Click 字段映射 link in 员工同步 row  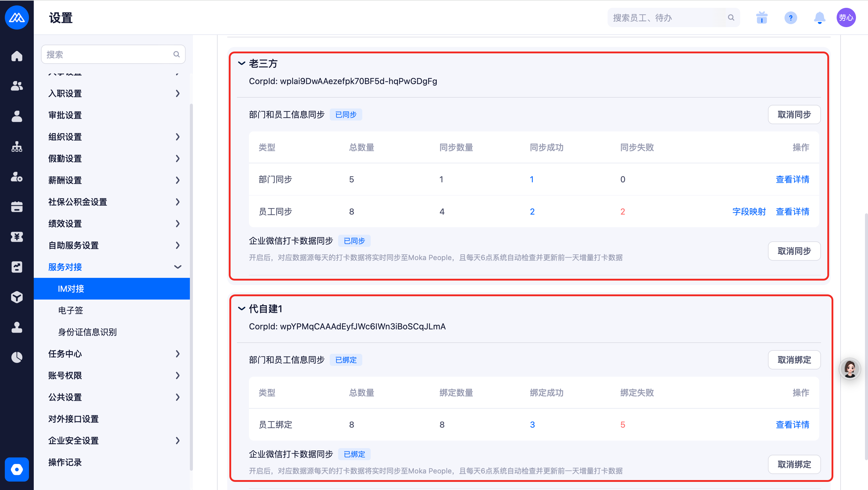click(x=749, y=212)
